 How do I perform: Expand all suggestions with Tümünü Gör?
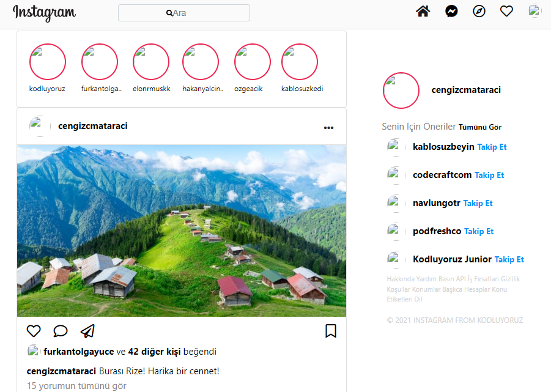pos(479,127)
